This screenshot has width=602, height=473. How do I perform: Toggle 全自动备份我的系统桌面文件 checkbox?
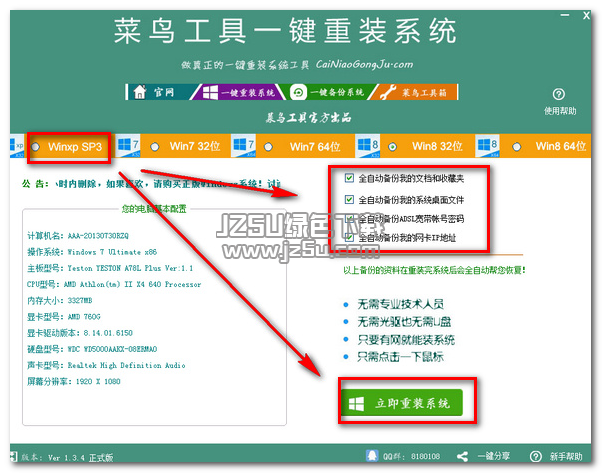coord(349,199)
